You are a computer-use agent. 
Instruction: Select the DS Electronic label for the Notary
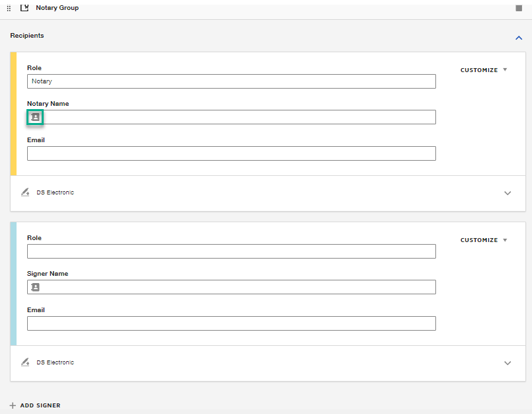point(55,192)
